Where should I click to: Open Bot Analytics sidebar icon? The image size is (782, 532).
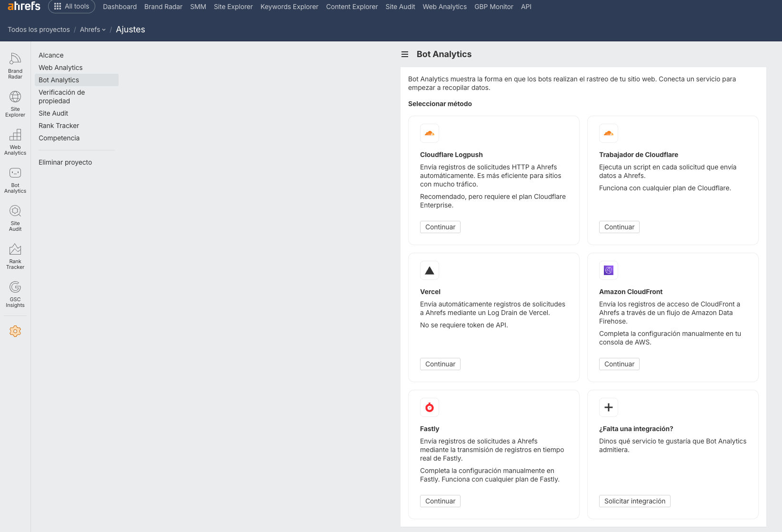tap(15, 180)
